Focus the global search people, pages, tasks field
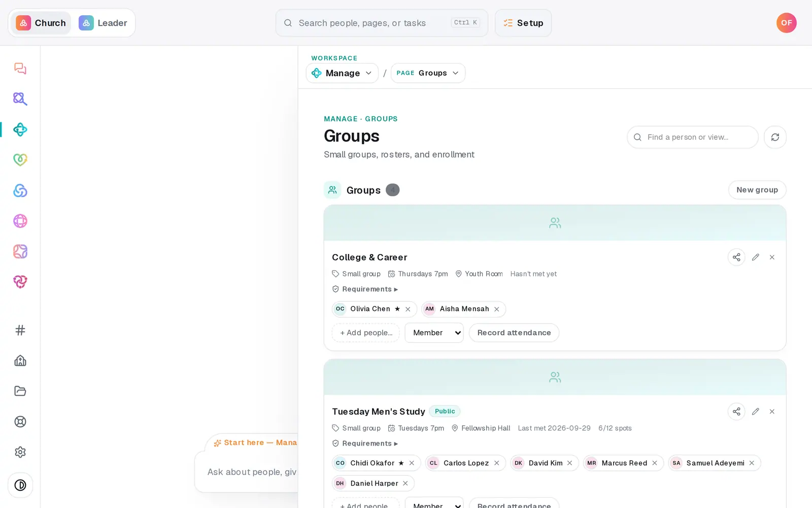 [382, 23]
